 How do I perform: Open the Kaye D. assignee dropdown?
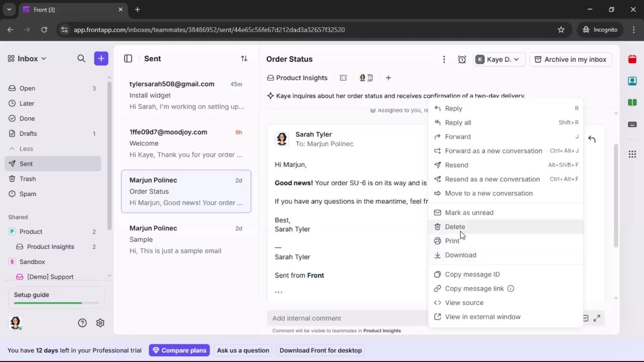coord(498,59)
